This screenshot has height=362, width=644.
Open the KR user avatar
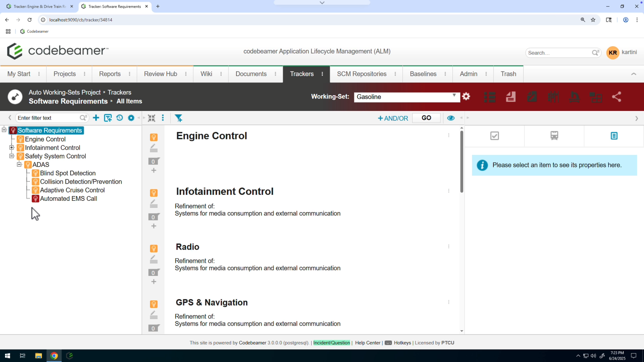coord(612,53)
